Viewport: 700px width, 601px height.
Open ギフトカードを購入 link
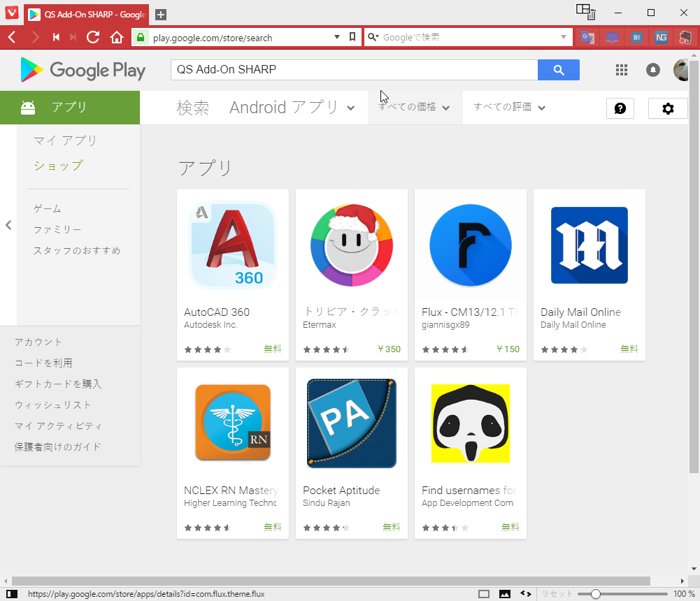point(58,384)
